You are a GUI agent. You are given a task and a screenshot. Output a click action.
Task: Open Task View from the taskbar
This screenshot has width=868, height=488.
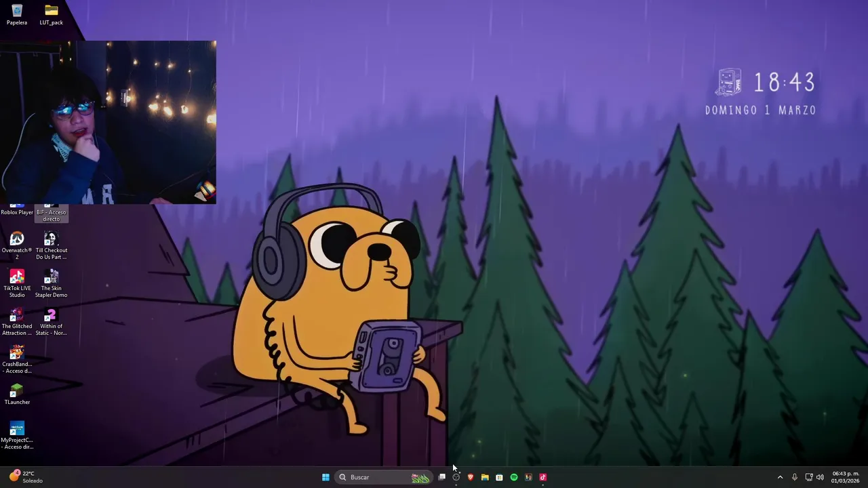point(441,477)
